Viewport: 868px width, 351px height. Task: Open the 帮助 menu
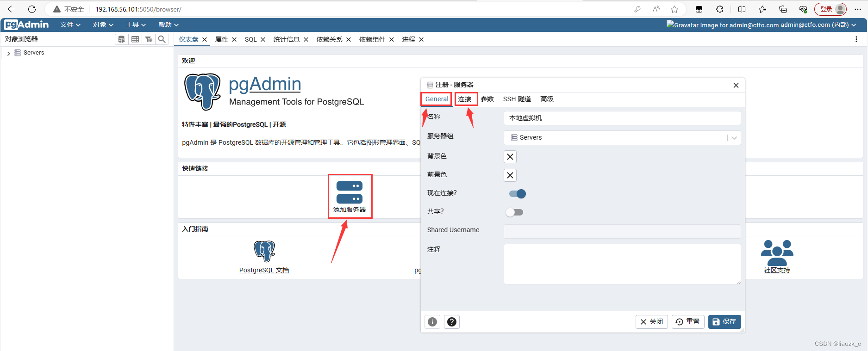point(169,25)
